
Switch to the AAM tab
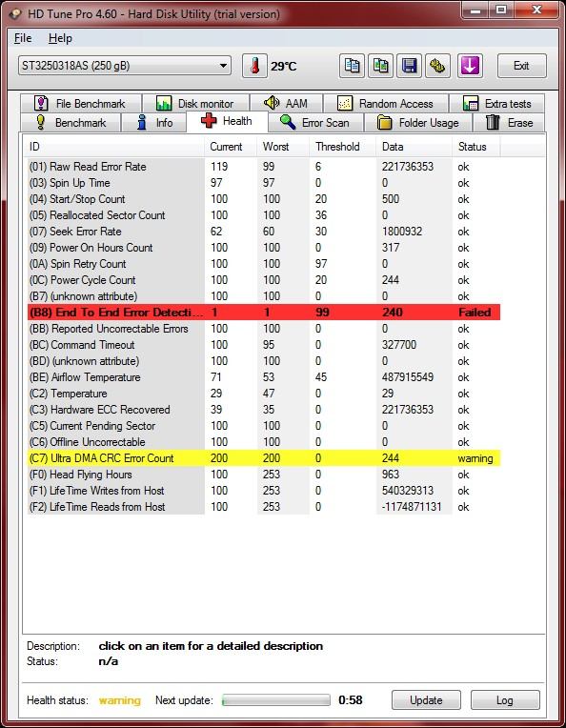(286, 103)
